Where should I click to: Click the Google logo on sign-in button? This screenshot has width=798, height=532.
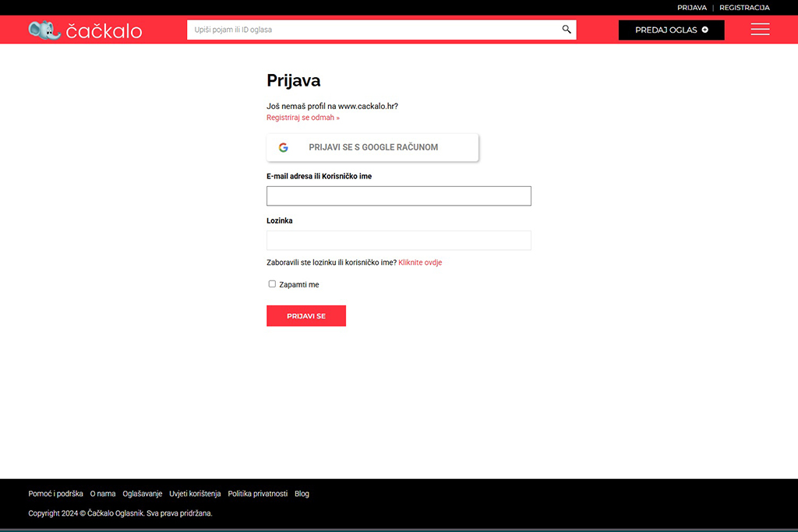tap(283, 147)
